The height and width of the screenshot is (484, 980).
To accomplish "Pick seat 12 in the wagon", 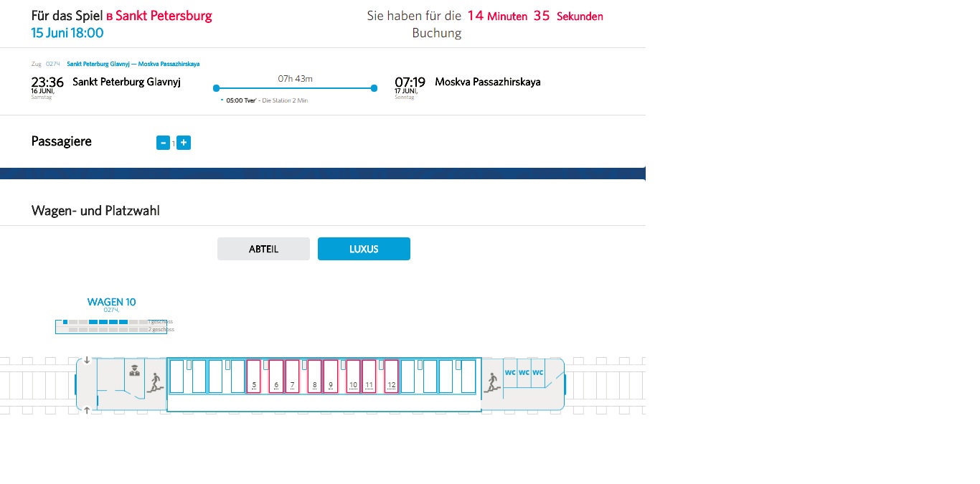I will [x=391, y=376].
